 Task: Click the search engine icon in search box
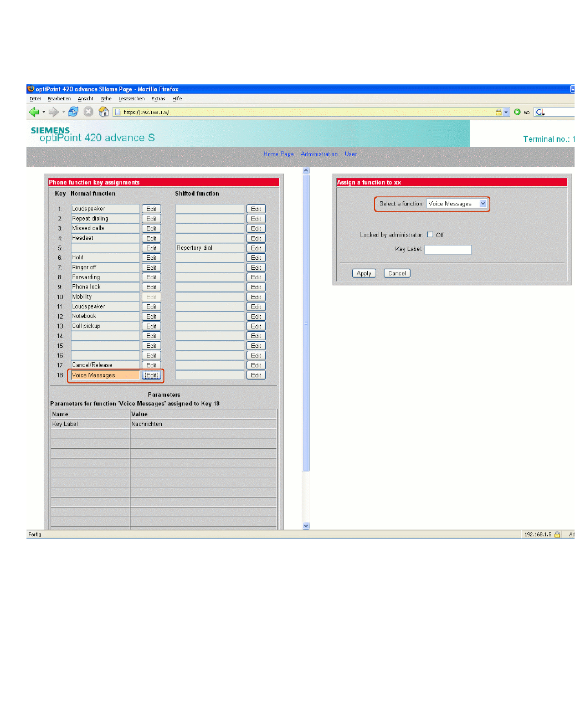(x=539, y=112)
